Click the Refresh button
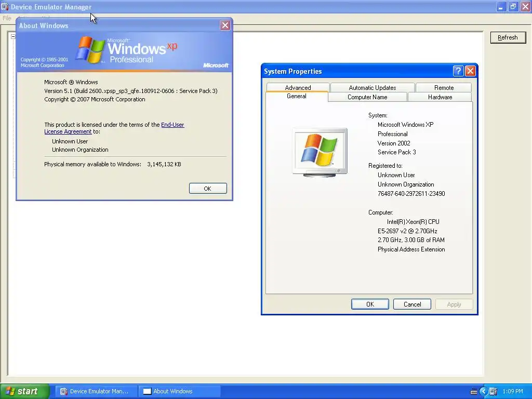The image size is (532, 399). (508, 37)
